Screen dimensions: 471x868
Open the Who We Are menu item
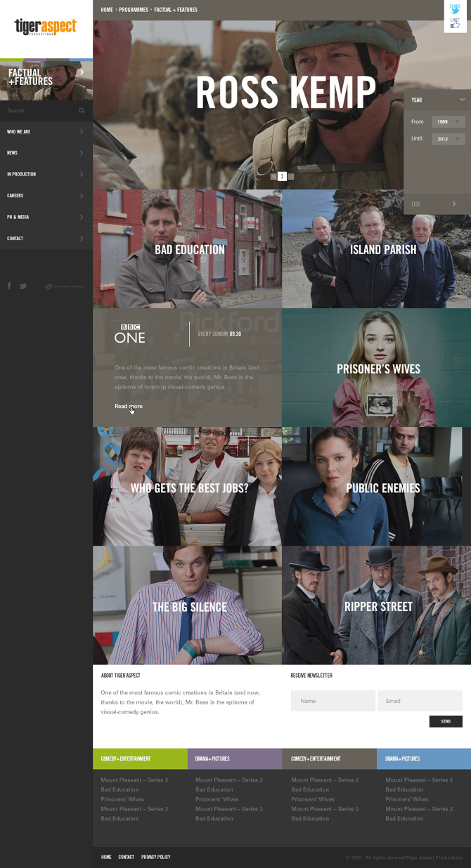coord(46,132)
